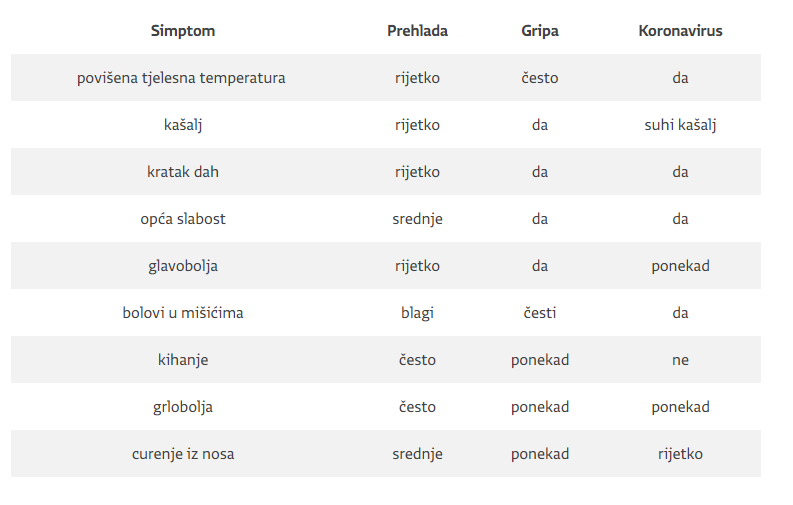
Task: Click the Simptom column header
Action: 183,31
